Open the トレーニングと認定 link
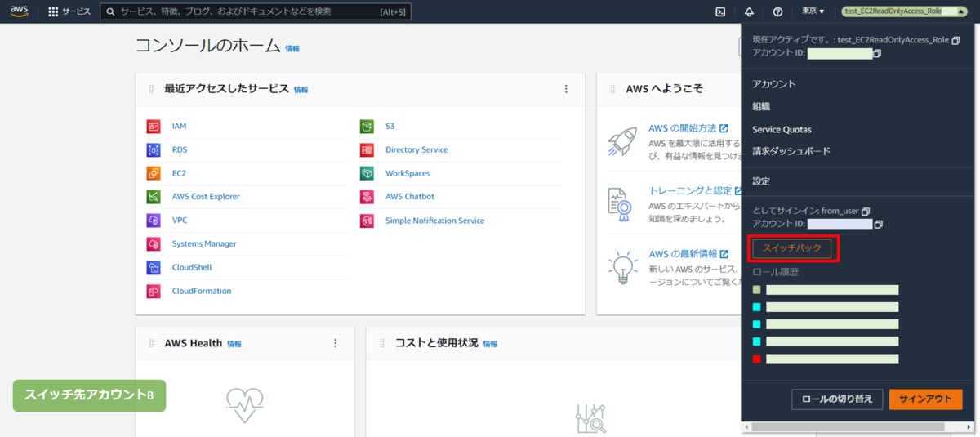 pyautogui.click(x=695, y=191)
